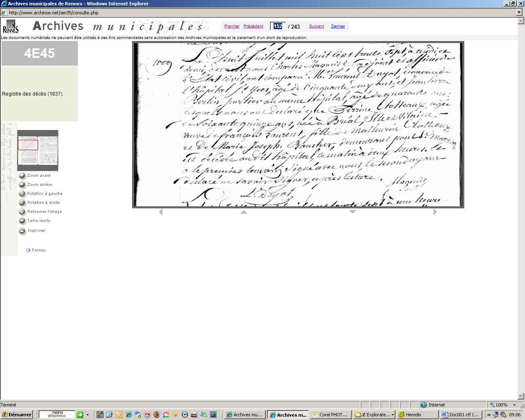Image resolution: width=525 pixels, height=420 pixels.
Task: Print the document with Imprimer
Action: click(x=22, y=231)
